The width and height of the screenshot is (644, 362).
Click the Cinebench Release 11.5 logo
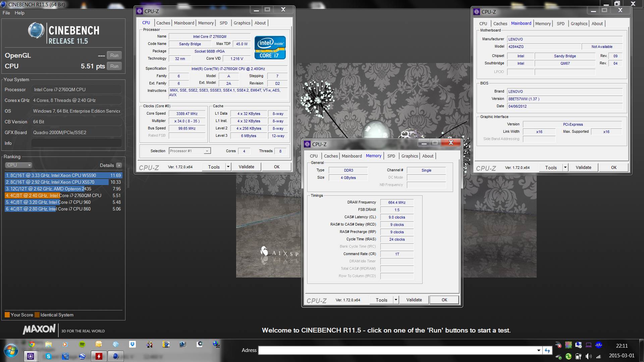pos(64,33)
